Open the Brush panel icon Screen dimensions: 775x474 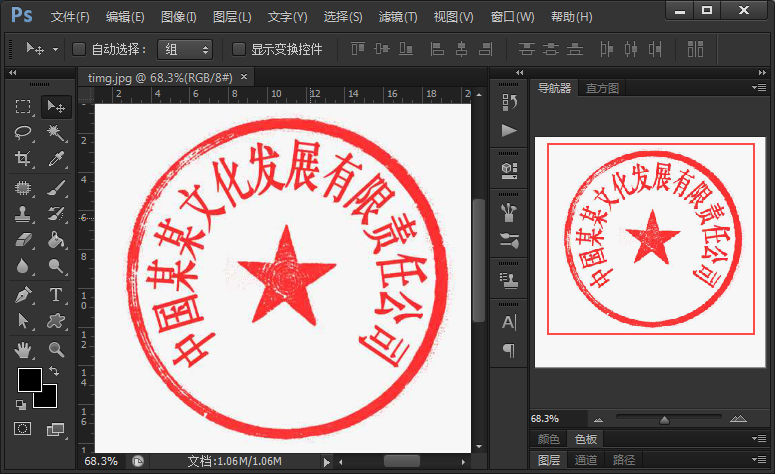[x=509, y=213]
